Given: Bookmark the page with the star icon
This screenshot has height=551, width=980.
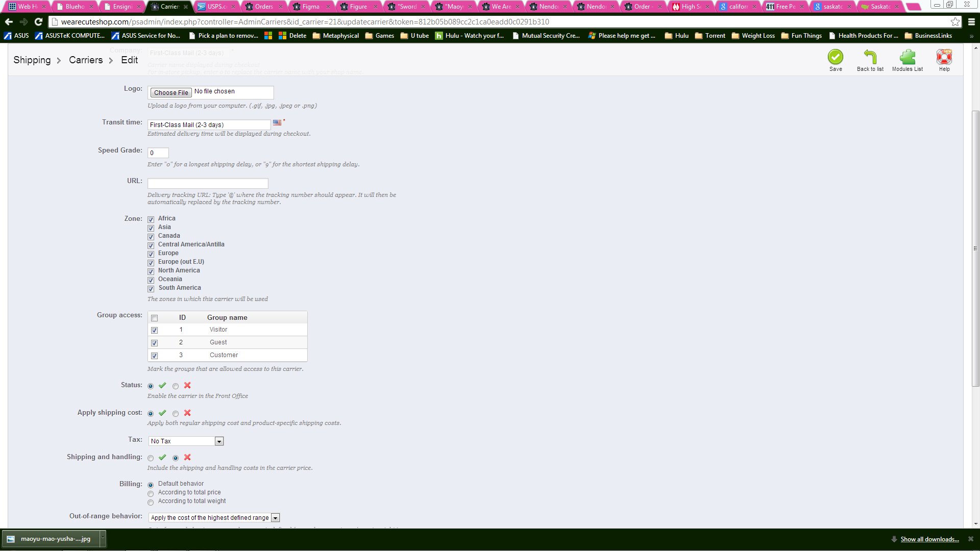Looking at the screenshot, I should [955, 22].
